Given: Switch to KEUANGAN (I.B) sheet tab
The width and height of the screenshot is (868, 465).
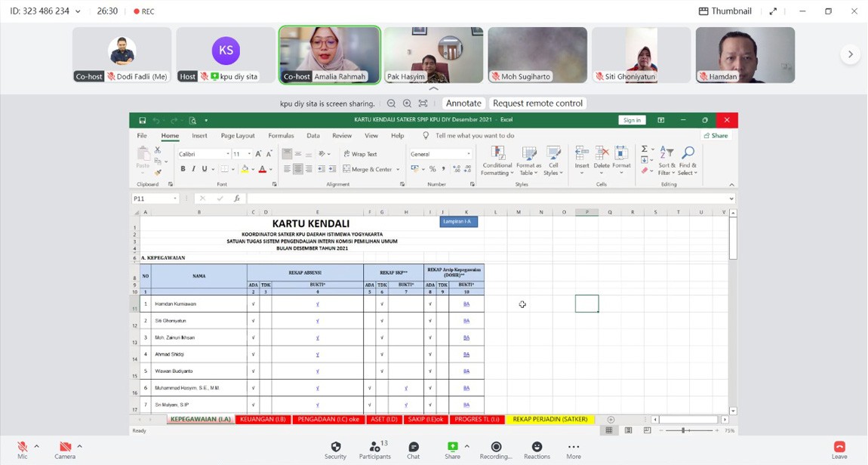Looking at the screenshot, I should coord(263,419).
